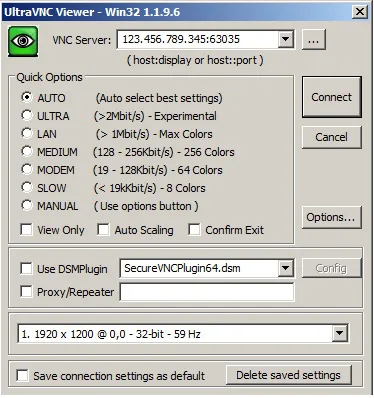This screenshot has height=398, width=374.
Task: Click the greyed Config button
Action: (332, 268)
